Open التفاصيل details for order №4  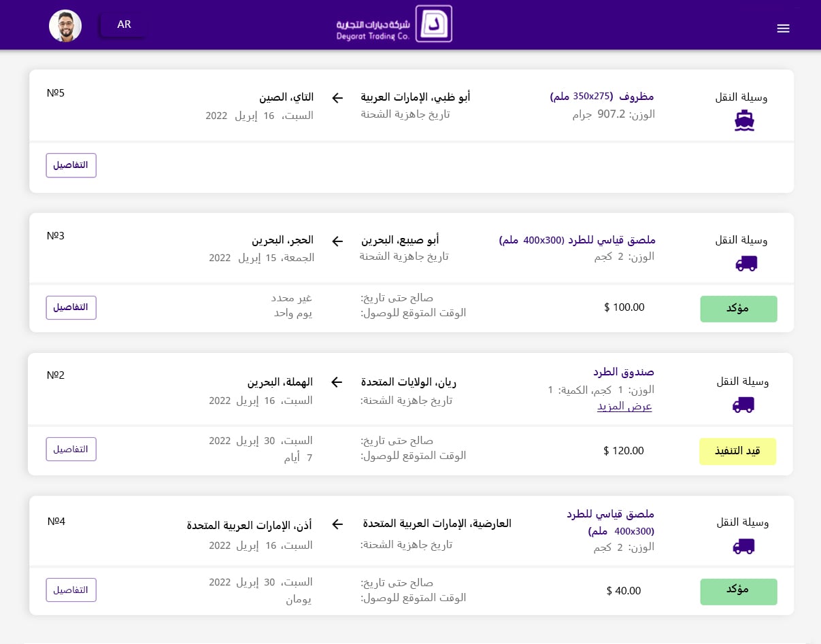pos(71,590)
